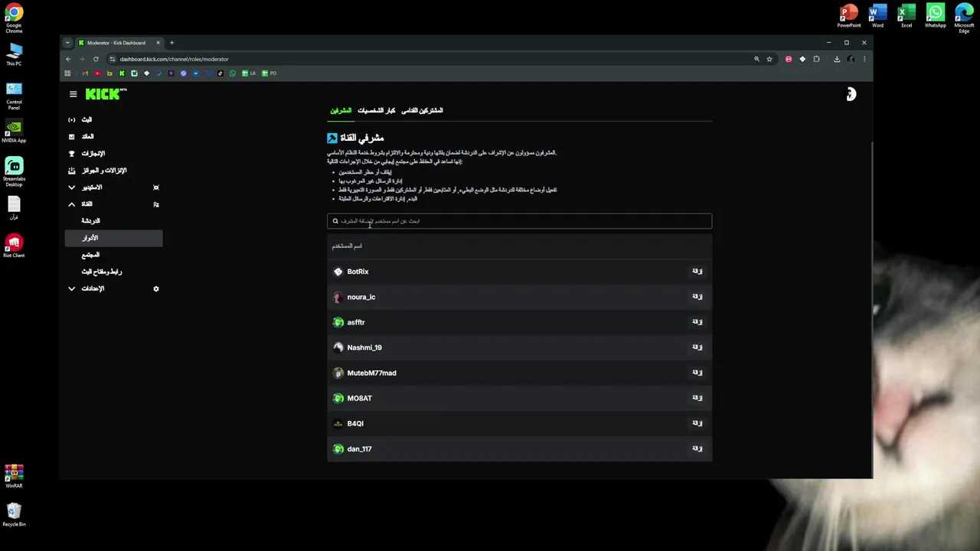The width and height of the screenshot is (980, 551).
Task: Collapse the القناة section chevron
Action: tap(72, 204)
